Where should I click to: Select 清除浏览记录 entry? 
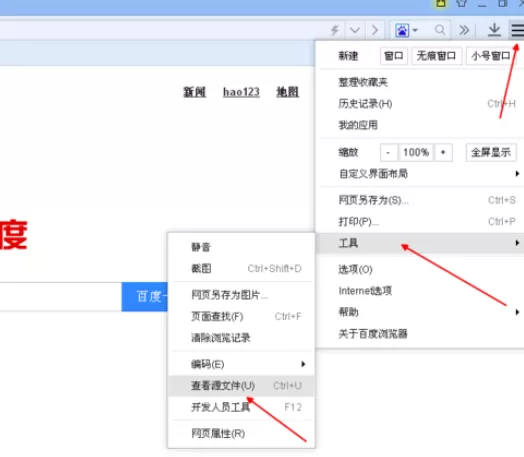tap(241, 337)
